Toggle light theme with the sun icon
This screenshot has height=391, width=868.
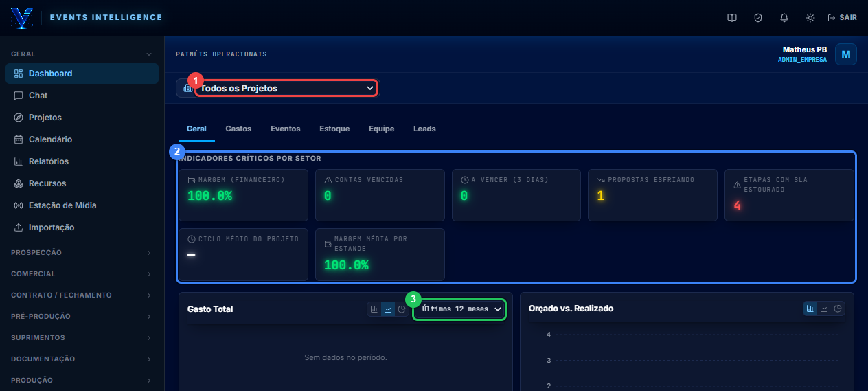coord(810,18)
